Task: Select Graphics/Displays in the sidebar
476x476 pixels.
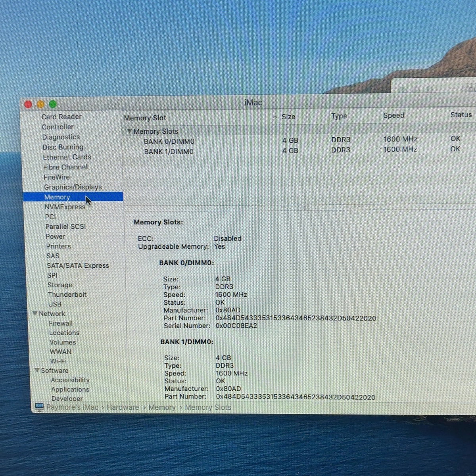Action: (73, 187)
